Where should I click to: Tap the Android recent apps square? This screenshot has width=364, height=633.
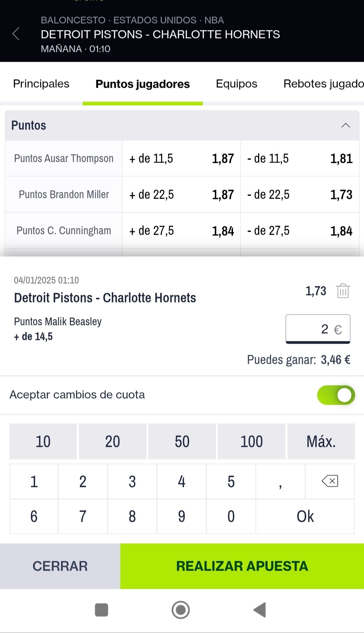coord(101,610)
